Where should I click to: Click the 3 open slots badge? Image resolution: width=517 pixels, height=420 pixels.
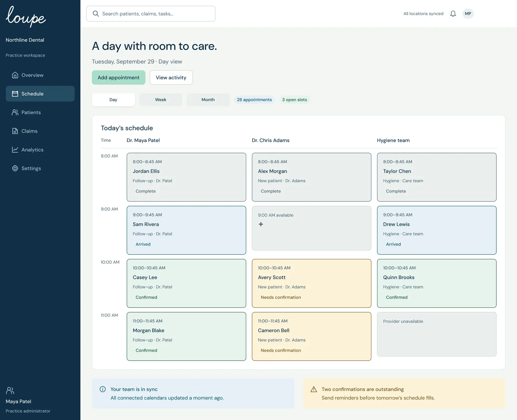295,100
